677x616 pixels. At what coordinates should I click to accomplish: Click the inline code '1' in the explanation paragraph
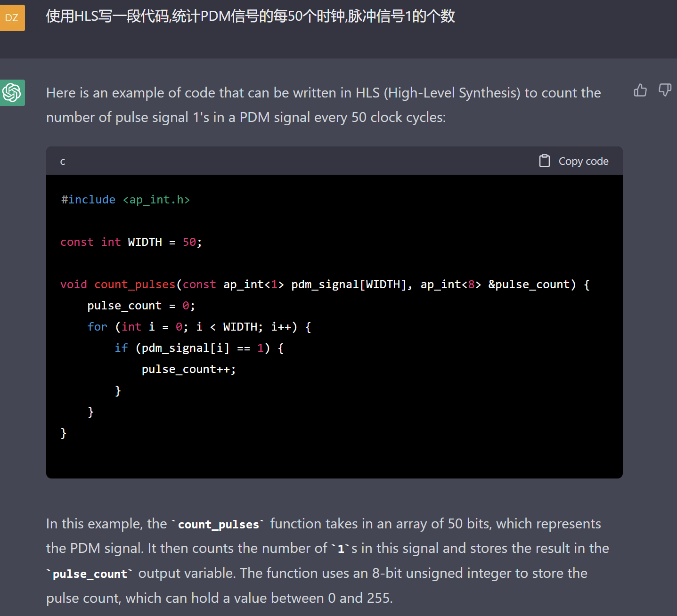(341, 549)
